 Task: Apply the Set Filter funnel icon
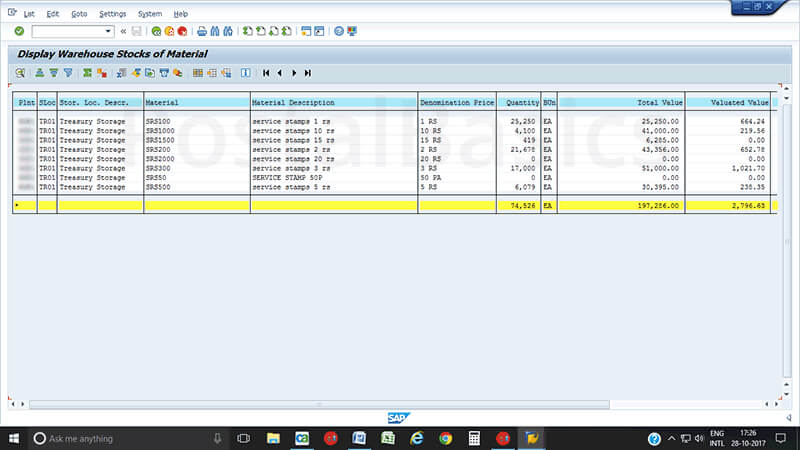click(x=68, y=73)
